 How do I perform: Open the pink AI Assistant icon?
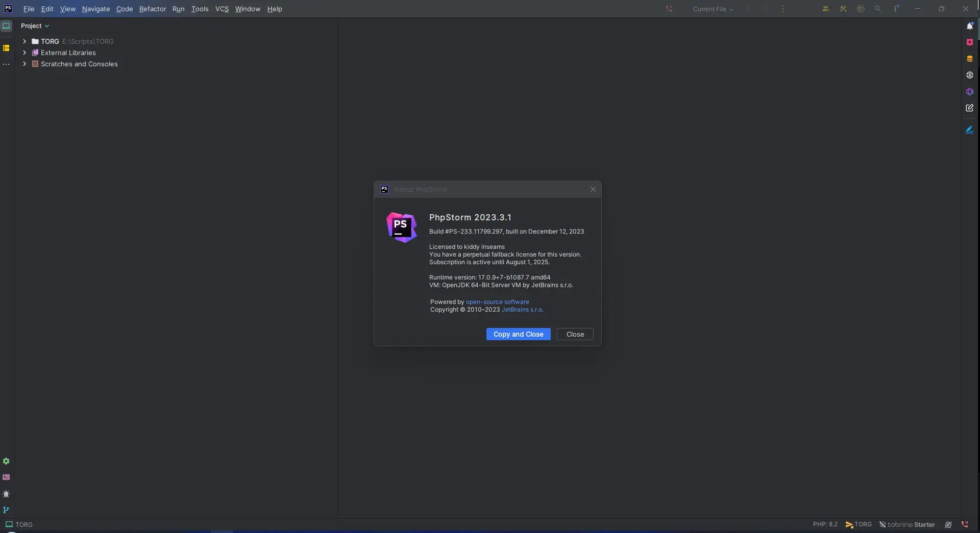click(970, 42)
